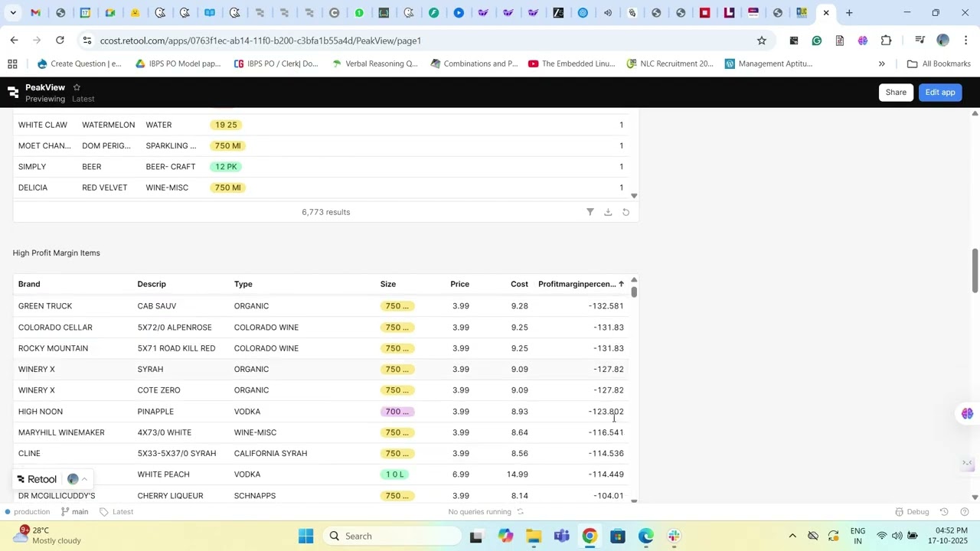Open a new browser tab
The height and width of the screenshot is (551, 980).
(x=849, y=13)
